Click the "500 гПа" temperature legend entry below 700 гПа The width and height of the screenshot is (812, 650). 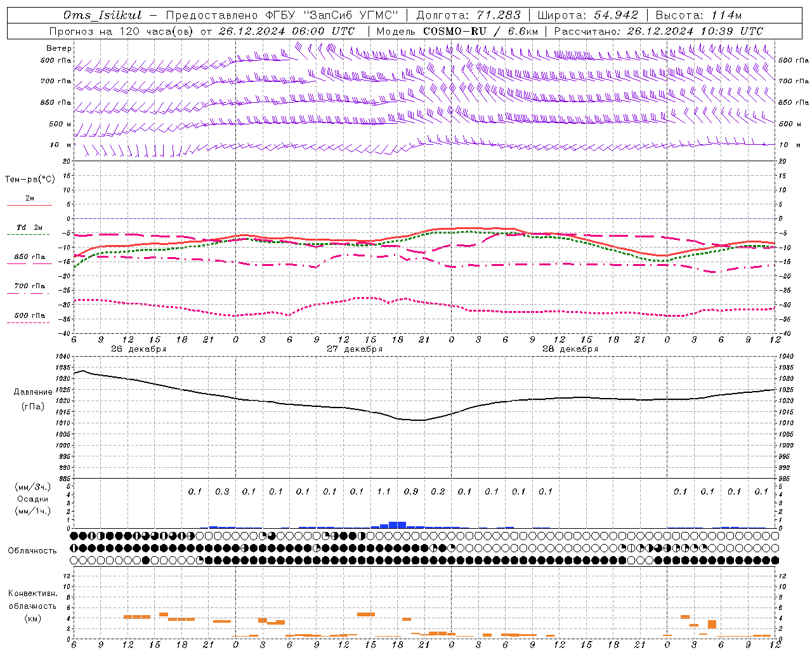[30, 315]
